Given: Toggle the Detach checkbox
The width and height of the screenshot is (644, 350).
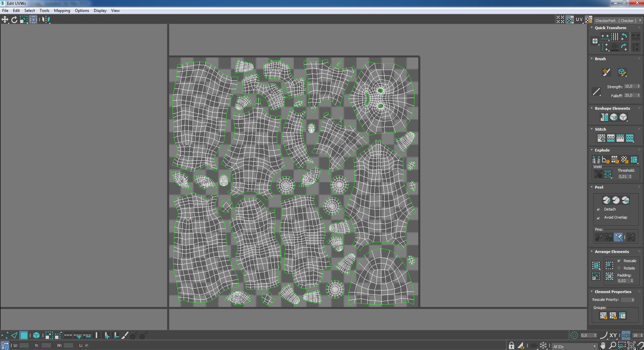Looking at the screenshot, I should click(598, 209).
